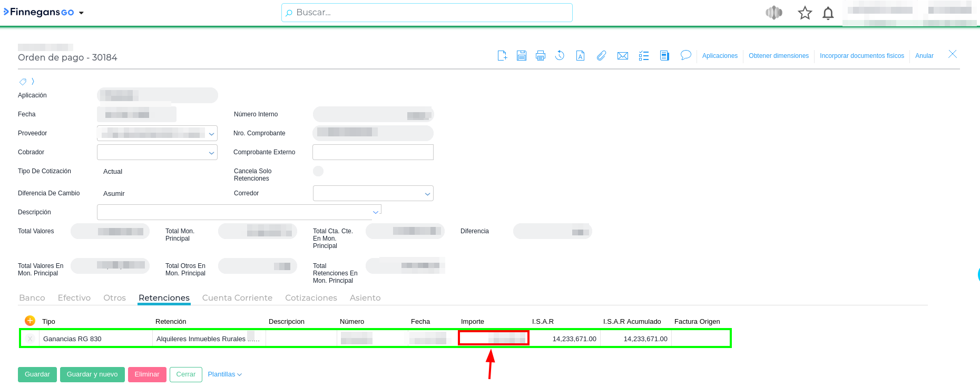Add a new retention row with plus icon
The image size is (980, 387).
(30, 321)
